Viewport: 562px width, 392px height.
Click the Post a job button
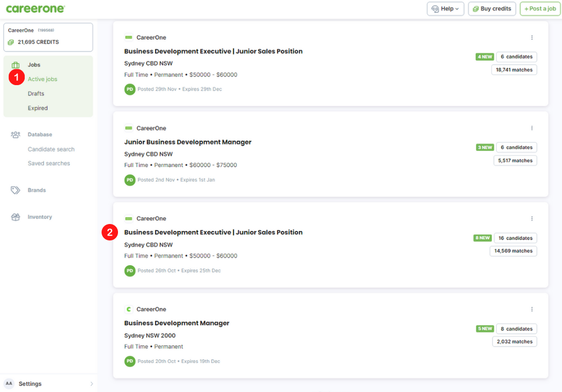(x=540, y=9)
